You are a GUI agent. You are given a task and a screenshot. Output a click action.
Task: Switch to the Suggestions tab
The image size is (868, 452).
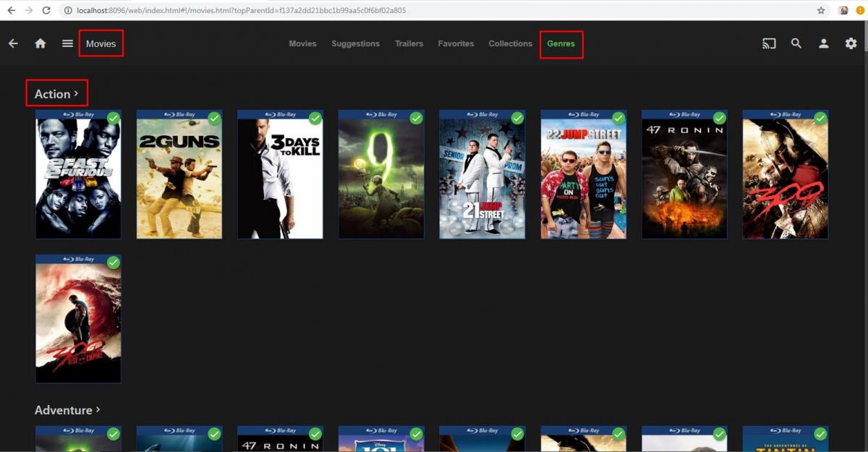(x=355, y=43)
